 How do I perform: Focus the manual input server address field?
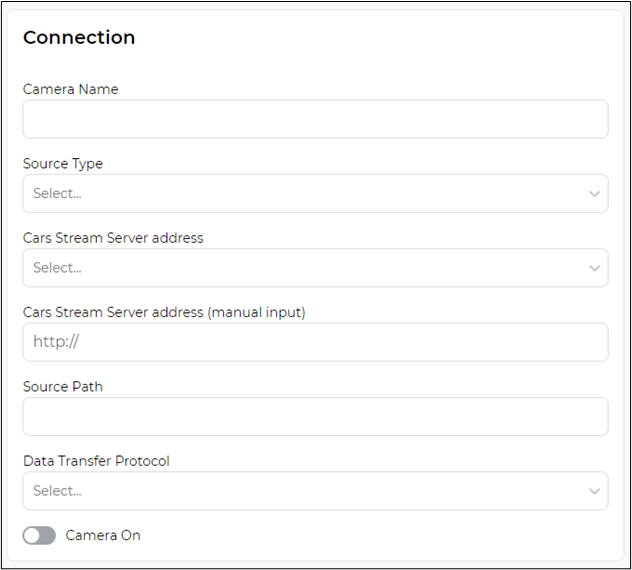pyautogui.click(x=315, y=342)
